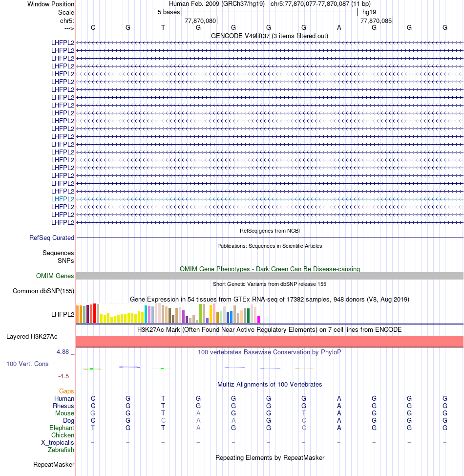Click the RefSeq Curated horizontal intron line
The width and height of the screenshot is (464, 476).
(x=270, y=238)
